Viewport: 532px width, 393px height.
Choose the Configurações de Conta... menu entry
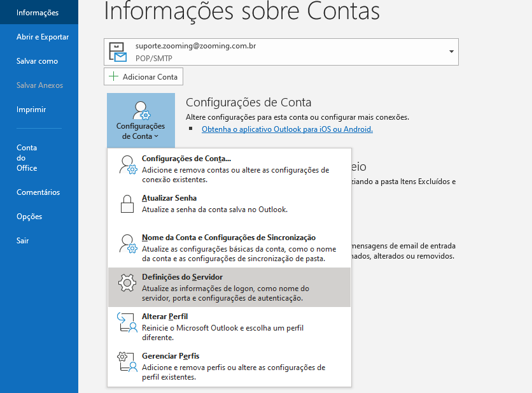click(229, 169)
